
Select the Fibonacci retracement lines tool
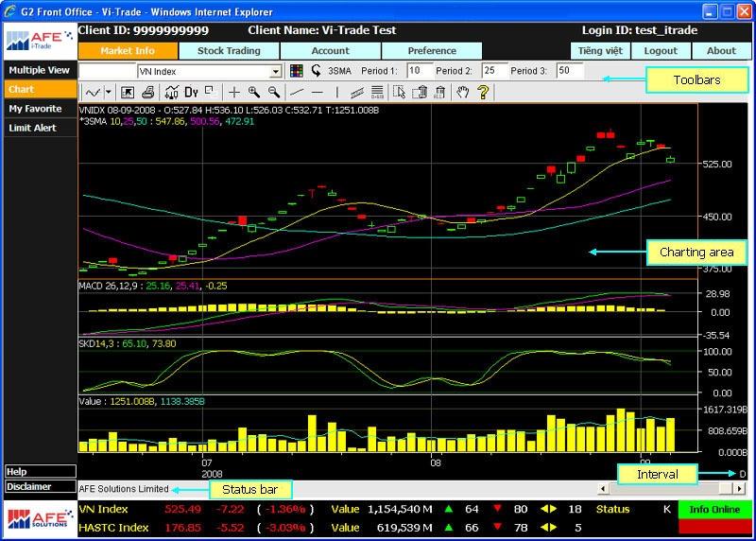click(x=377, y=92)
